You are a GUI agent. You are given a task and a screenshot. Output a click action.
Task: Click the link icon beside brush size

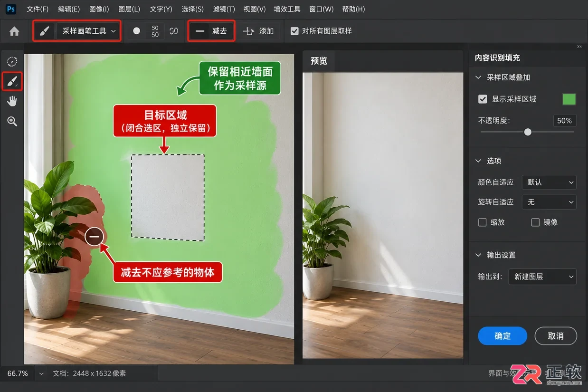(174, 31)
